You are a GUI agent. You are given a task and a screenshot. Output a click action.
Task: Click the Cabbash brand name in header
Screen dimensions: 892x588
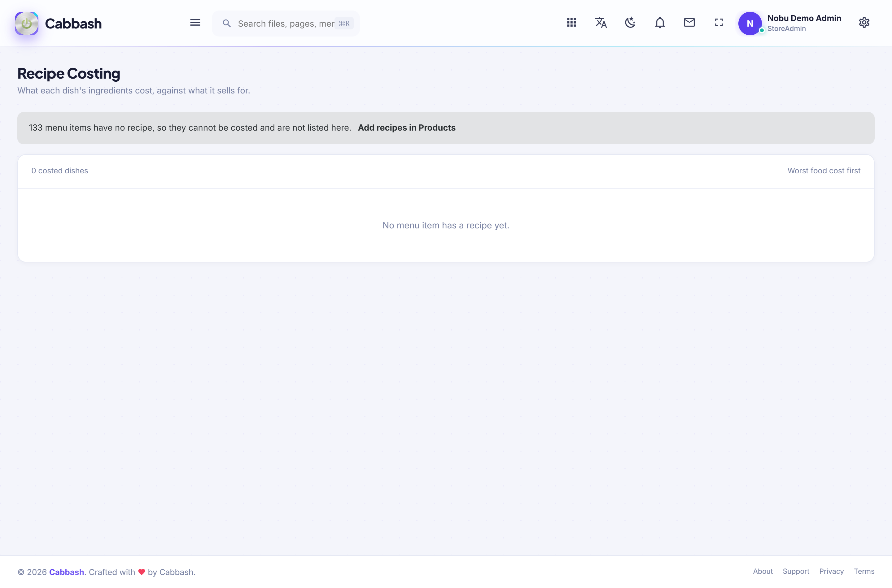coord(73,24)
